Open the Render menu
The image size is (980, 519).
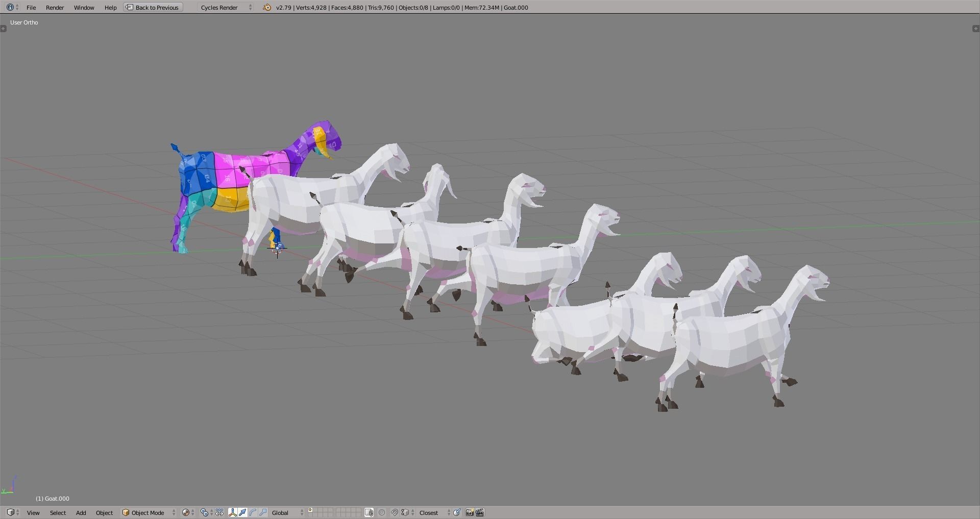click(x=55, y=7)
